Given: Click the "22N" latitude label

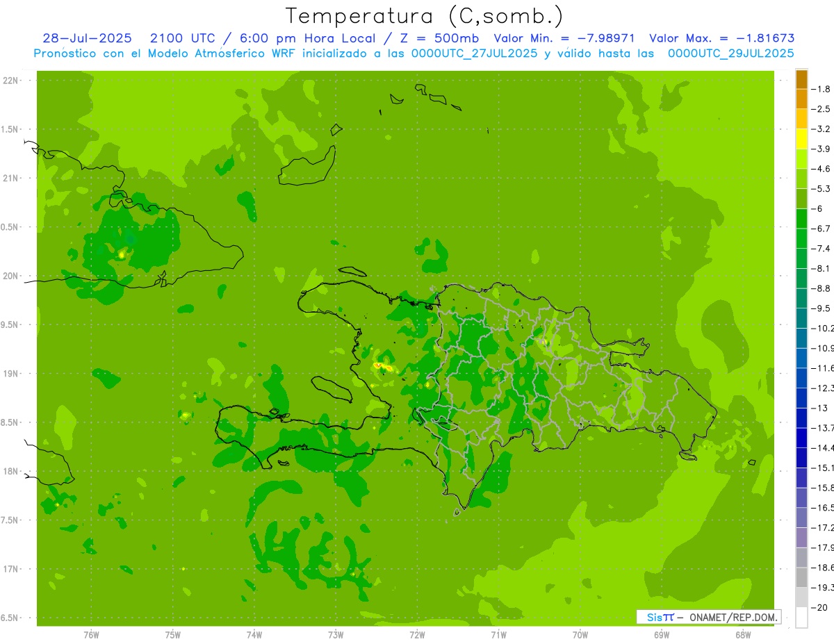Looking at the screenshot, I should click(10, 81).
